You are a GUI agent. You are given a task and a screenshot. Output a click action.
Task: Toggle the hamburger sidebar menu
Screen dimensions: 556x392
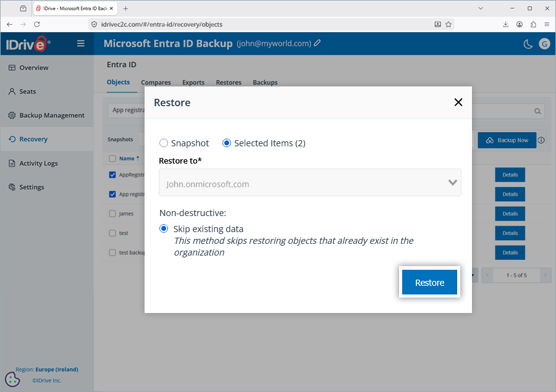(81, 43)
